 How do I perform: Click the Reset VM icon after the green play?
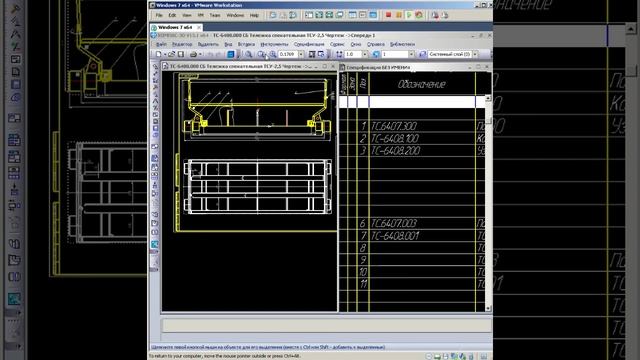(419, 15)
